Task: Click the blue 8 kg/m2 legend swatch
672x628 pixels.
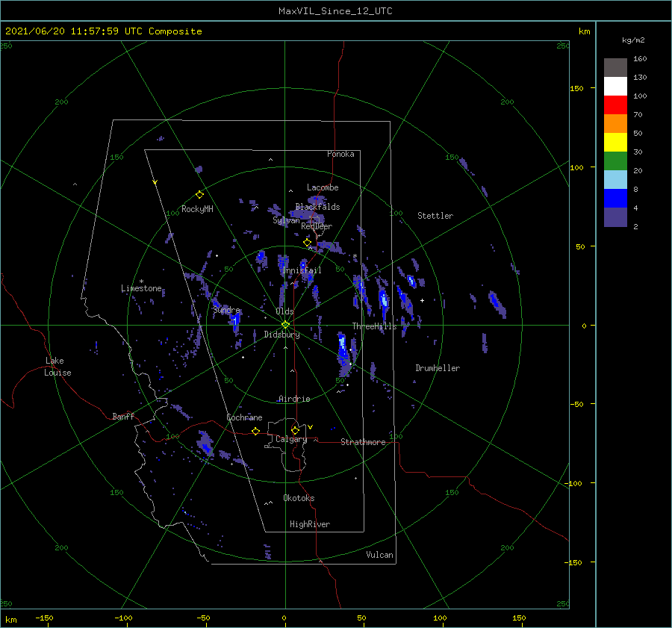Action: 615,198
